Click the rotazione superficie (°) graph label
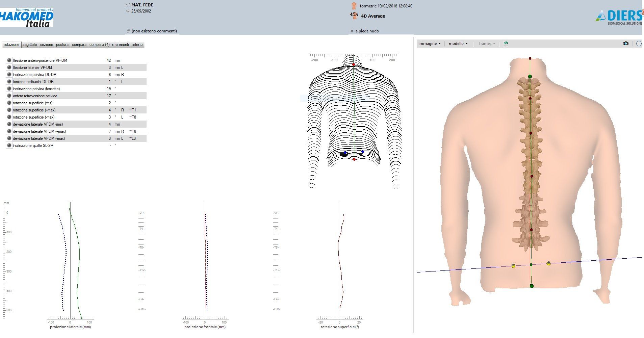This screenshot has height=338, width=644. click(x=340, y=327)
